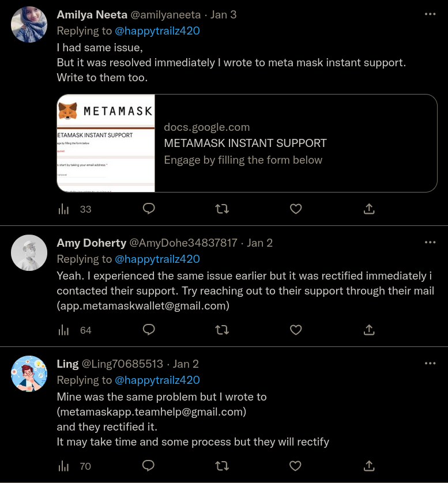Reply to Ling's tweet
Viewport: 448px width, 483px height.
(x=149, y=466)
